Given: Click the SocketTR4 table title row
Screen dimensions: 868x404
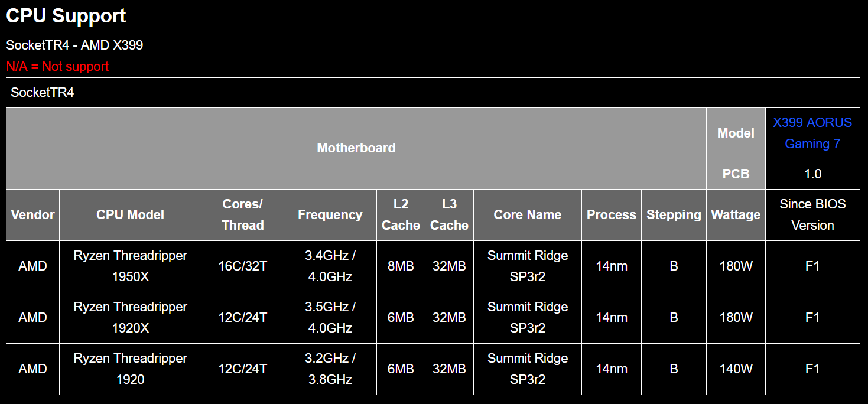Looking at the screenshot, I should coord(433,93).
